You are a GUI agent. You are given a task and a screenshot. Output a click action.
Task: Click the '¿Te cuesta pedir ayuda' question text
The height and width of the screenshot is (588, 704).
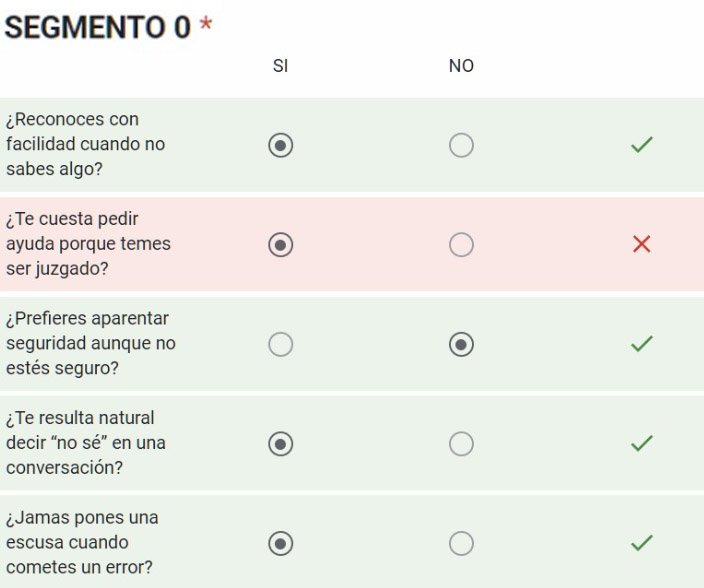tap(88, 244)
